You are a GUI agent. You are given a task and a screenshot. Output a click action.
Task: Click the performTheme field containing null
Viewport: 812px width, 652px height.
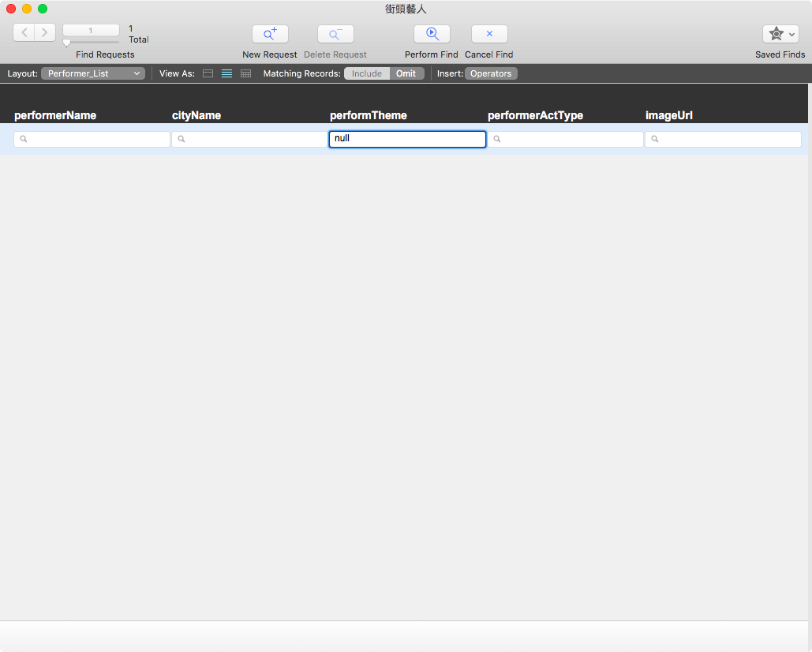(407, 139)
